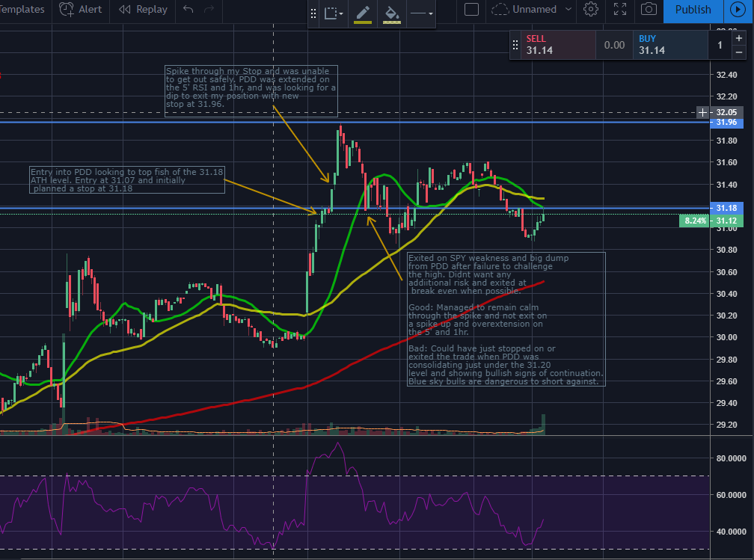Viewport: 754px width, 560px height.
Task: Pick the paint bucket background color
Action: coord(392,13)
